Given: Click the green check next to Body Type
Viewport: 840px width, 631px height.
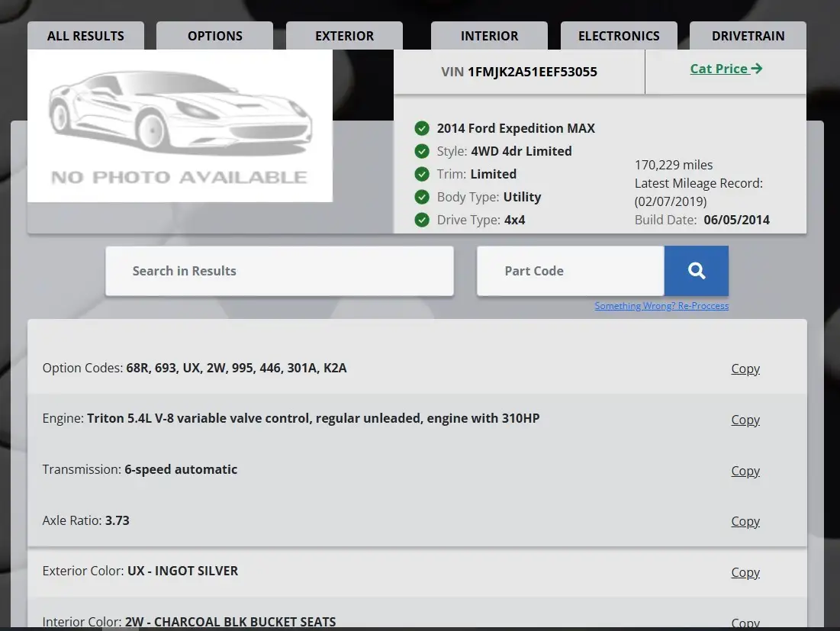Looking at the screenshot, I should 422,197.
